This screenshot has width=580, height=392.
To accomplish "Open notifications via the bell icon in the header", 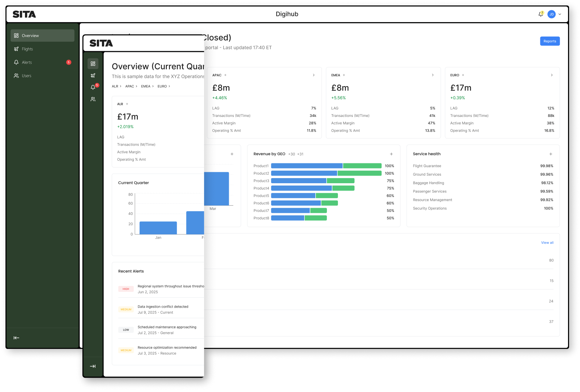I will click(x=540, y=14).
